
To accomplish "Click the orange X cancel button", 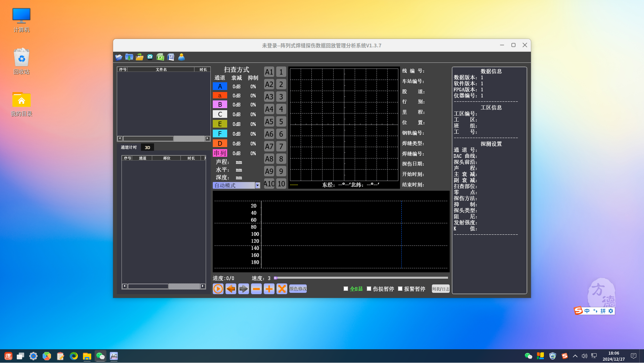I will [282, 289].
